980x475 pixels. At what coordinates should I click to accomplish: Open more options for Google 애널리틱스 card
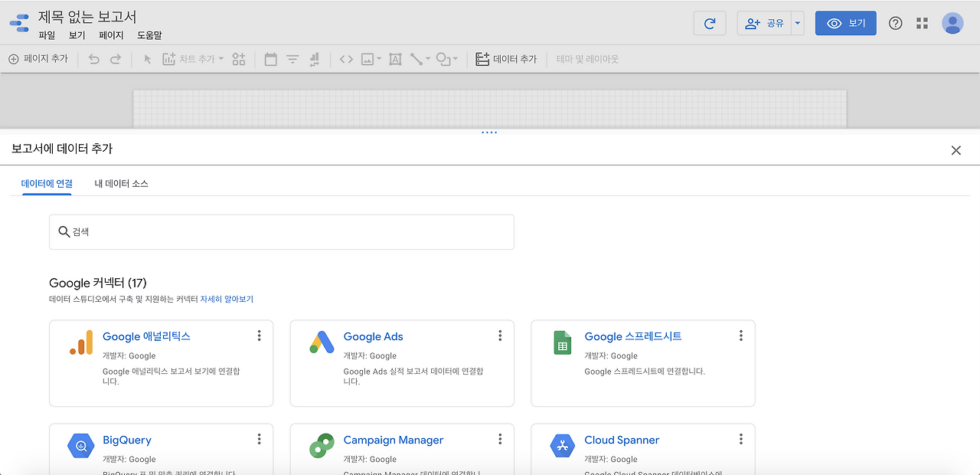(260, 336)
